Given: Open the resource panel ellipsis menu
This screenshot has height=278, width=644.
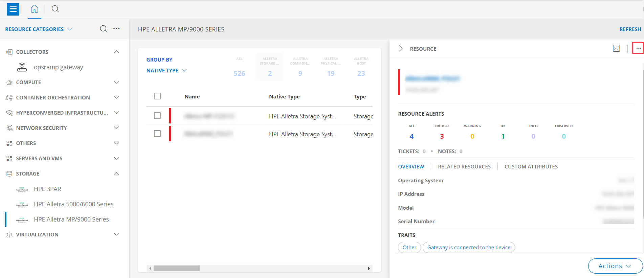Looking at the screenshot, I should (x=638, y=49).
